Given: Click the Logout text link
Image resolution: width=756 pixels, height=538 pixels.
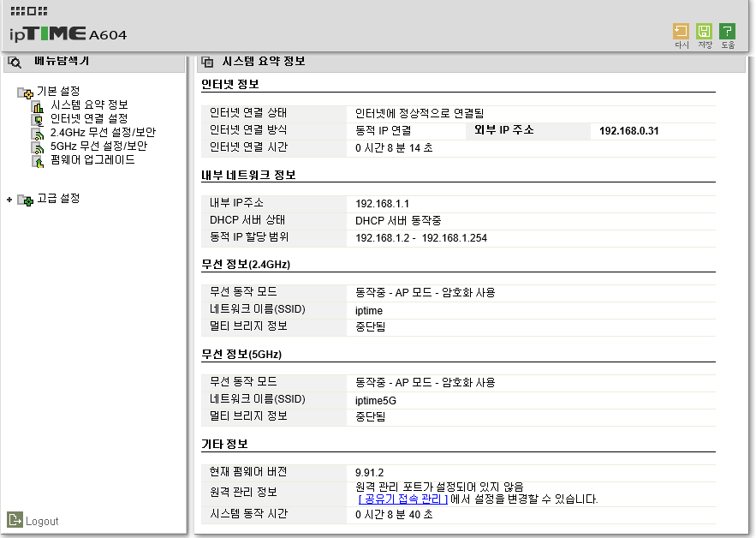Looking at the screenshot, I should [x=42, y=521].
